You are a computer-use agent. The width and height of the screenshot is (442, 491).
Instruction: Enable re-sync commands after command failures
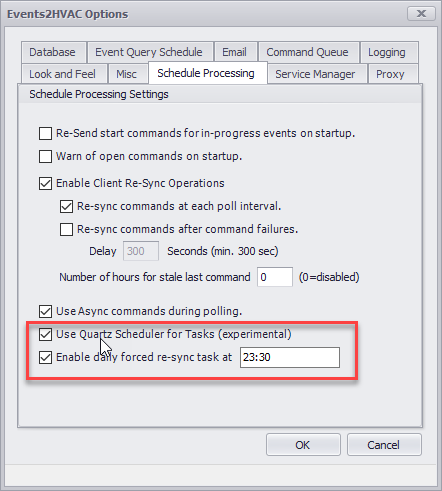coord(66,229)
